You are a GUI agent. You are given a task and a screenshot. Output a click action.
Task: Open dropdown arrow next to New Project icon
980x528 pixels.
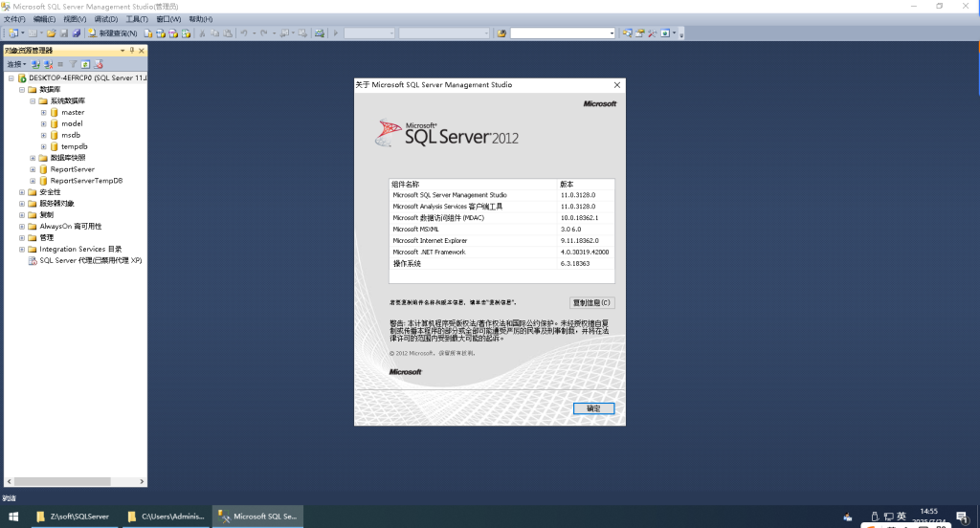coord(23,33)
